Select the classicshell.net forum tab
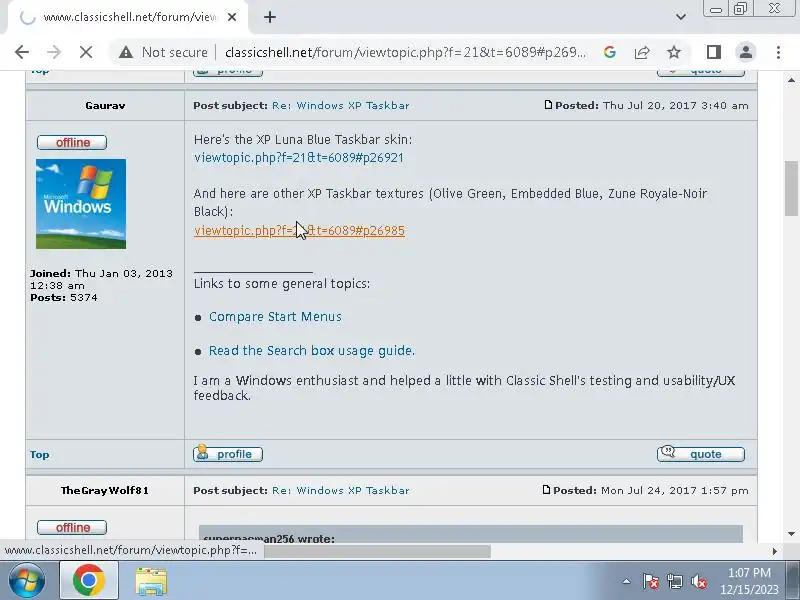The height and width of the screenshot is (600, 800). 128,17
